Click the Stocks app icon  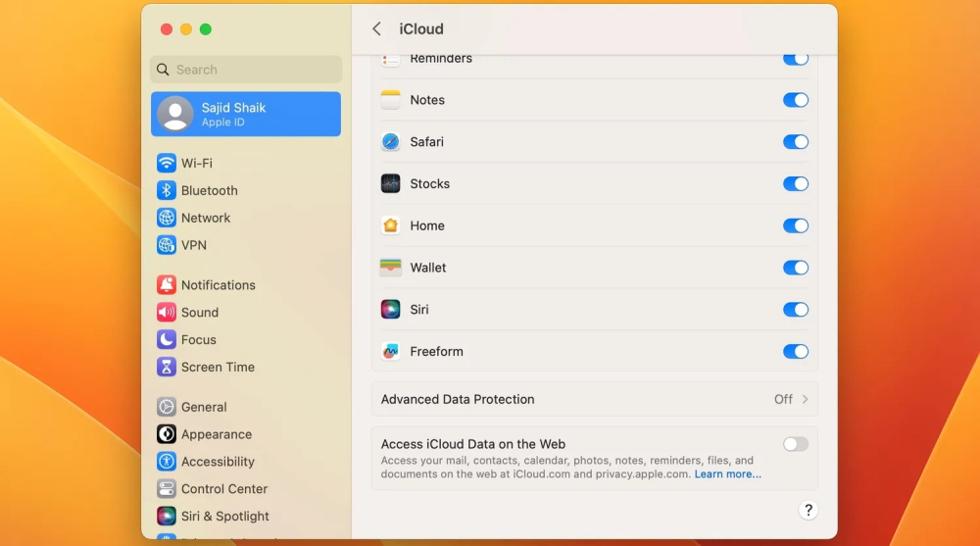click(391, 184)
